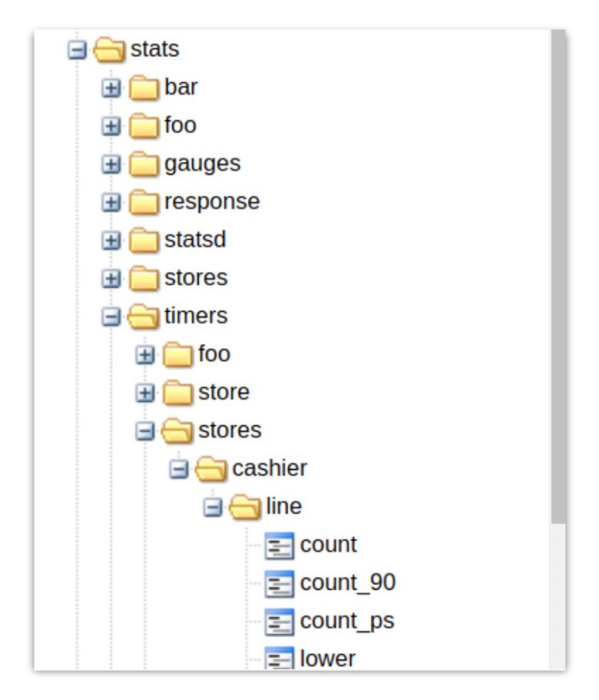Click the lower metric icon
Screen dimensions: 599x700
pos(280,659)
